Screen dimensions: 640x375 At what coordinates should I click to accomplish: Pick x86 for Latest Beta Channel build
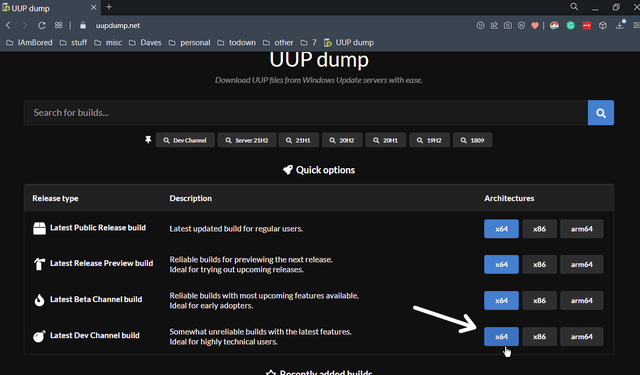tap(539, 301)
